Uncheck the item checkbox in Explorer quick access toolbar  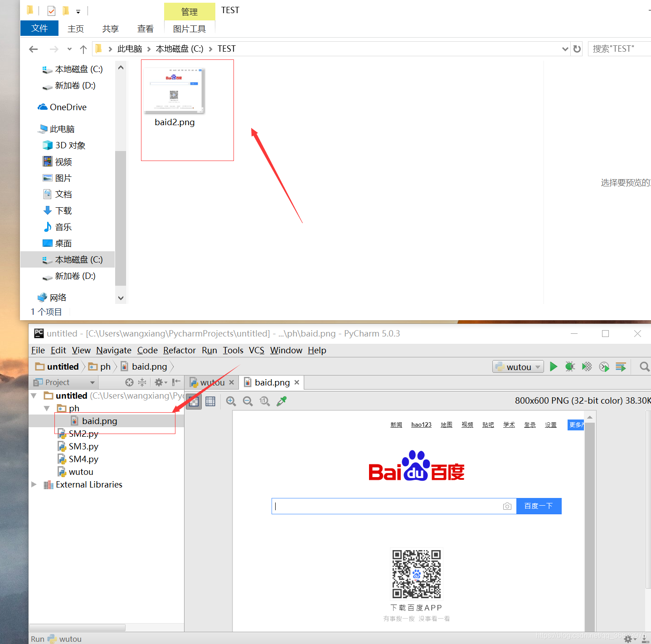tap(51, 10)
